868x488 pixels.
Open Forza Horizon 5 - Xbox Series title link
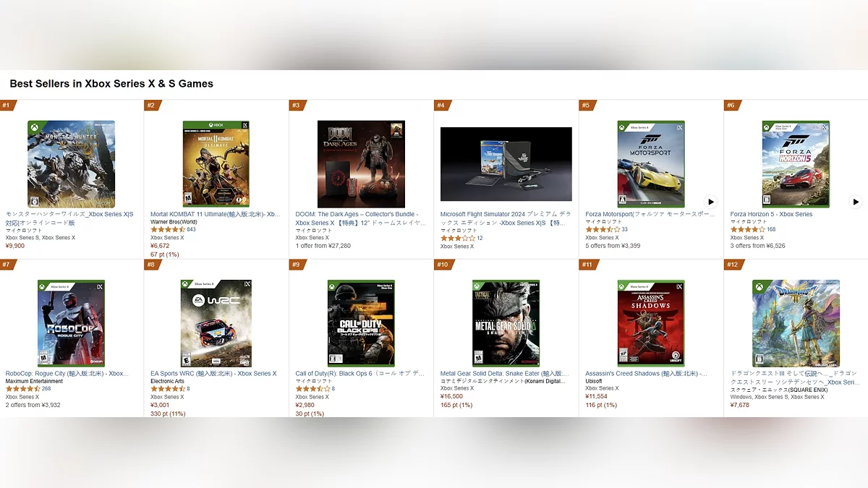coord(771,214)
